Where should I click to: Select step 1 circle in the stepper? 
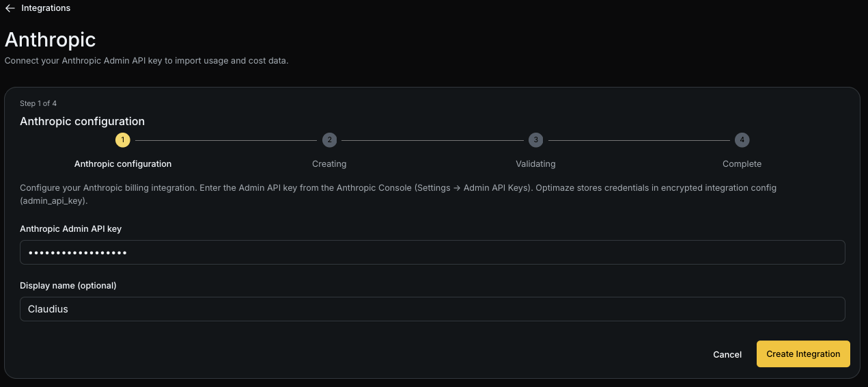point(123,140)
